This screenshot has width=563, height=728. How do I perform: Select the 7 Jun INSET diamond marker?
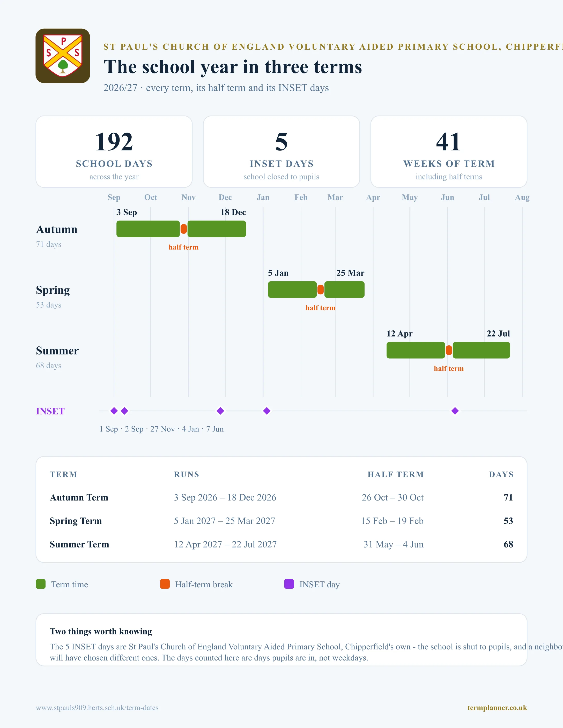click(x=455, y=411)
